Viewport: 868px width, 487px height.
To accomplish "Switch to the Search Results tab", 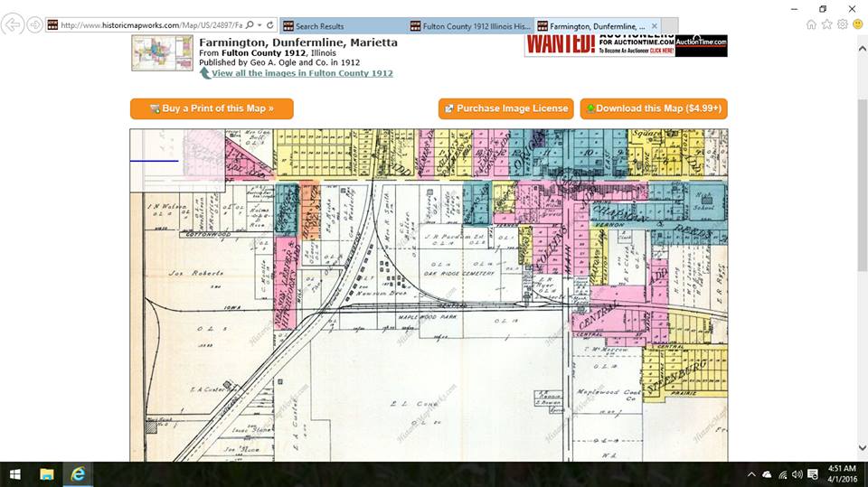I will coord(344,26).
